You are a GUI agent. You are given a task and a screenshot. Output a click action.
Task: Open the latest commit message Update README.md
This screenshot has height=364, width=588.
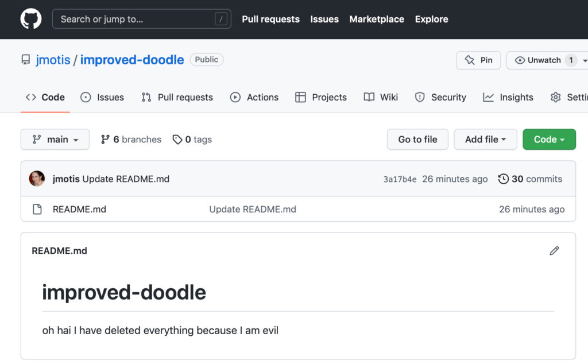tap(126, 179)
